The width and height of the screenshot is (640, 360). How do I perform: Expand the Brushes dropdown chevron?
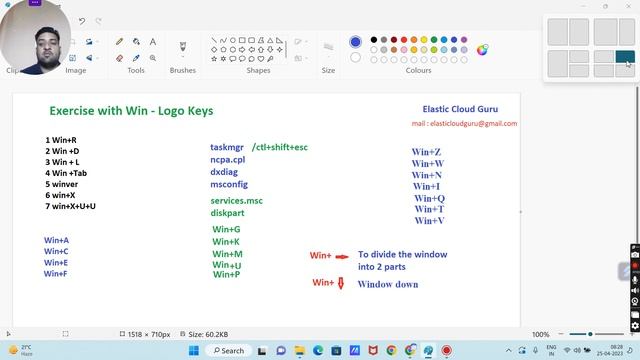[x=183, y=57]
